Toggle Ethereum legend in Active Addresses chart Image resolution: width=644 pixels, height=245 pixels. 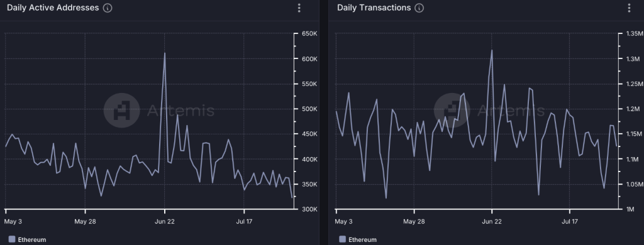(27, 240)
